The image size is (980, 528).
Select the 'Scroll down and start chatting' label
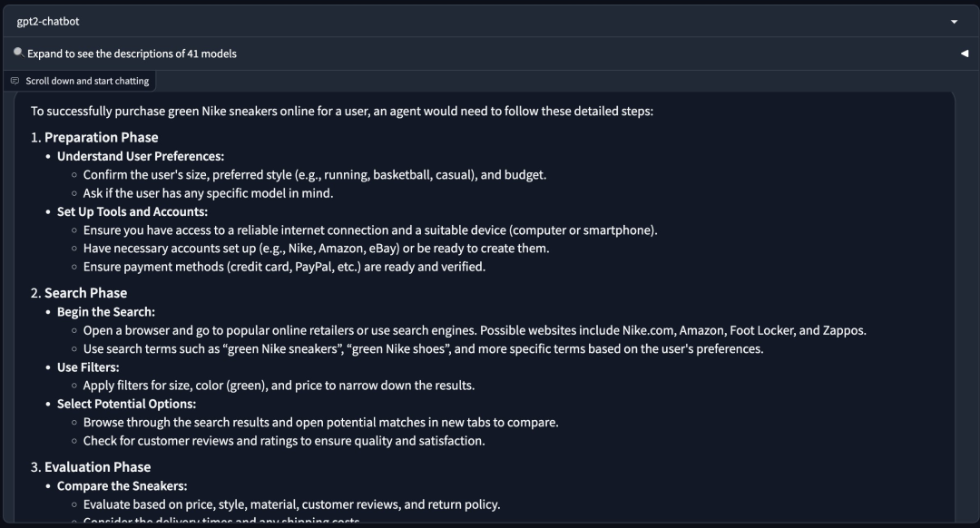click(x=87, y=81)
